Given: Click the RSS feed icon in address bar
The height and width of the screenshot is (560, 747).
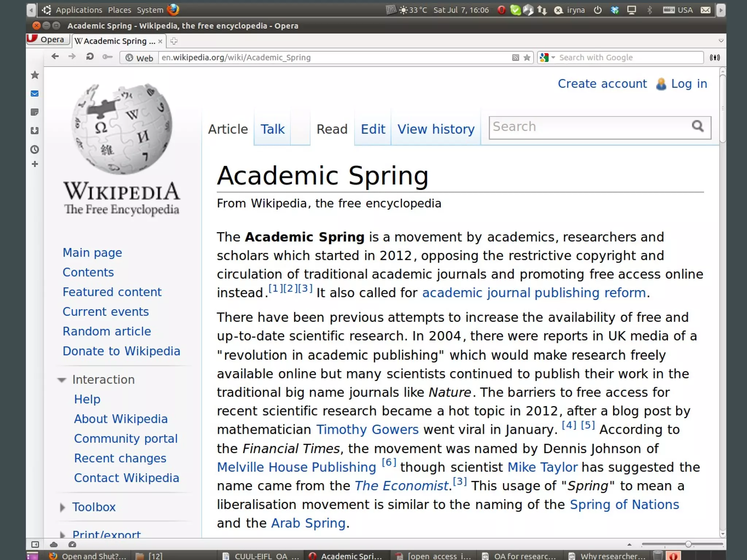Looking at the screenshot, I should pos(515,58).
